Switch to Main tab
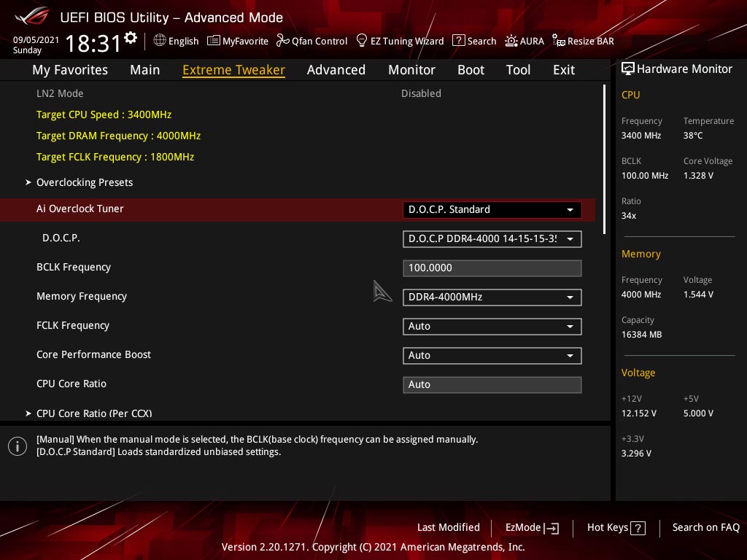747x560 pixels. (x=145, y=69)
